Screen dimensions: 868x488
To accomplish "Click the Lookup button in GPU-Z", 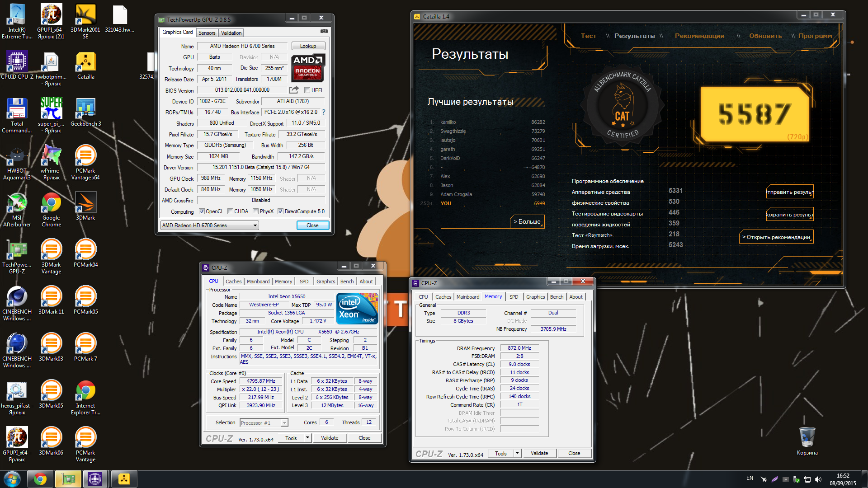I will tap(308, 46).
